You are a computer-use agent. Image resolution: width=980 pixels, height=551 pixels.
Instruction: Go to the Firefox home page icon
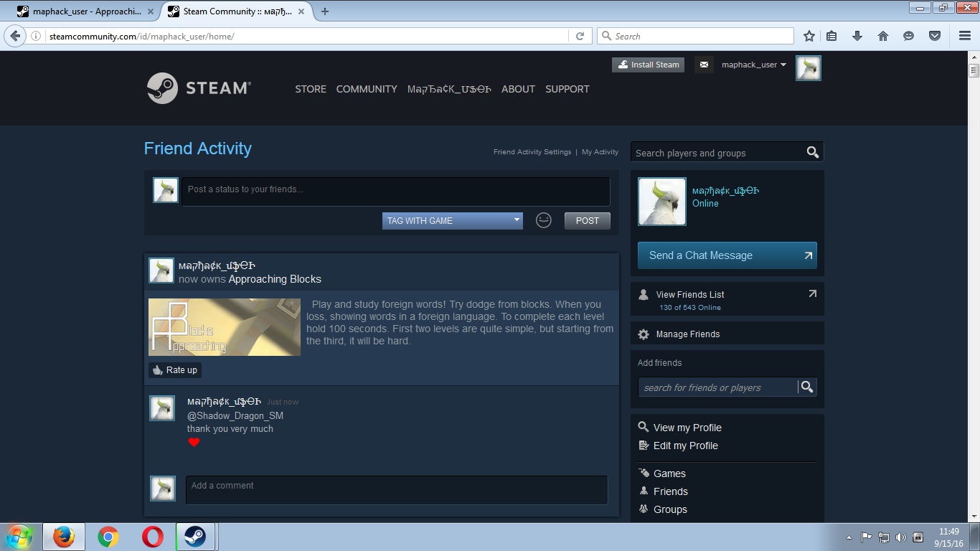pyautogui.click(x=883, y=36)
